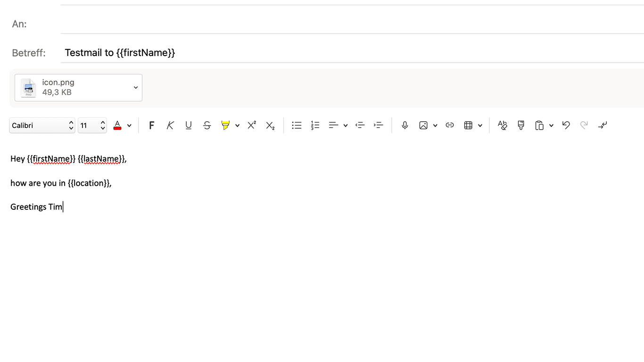Toggle italic text formatting

click(170, 125)
